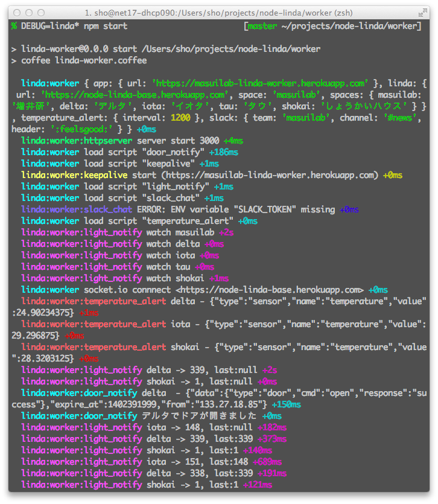Viewport: 438px width, 504px height.
Task: Click 'iota -> 151, last:148' line
Action: click(151, 462)
